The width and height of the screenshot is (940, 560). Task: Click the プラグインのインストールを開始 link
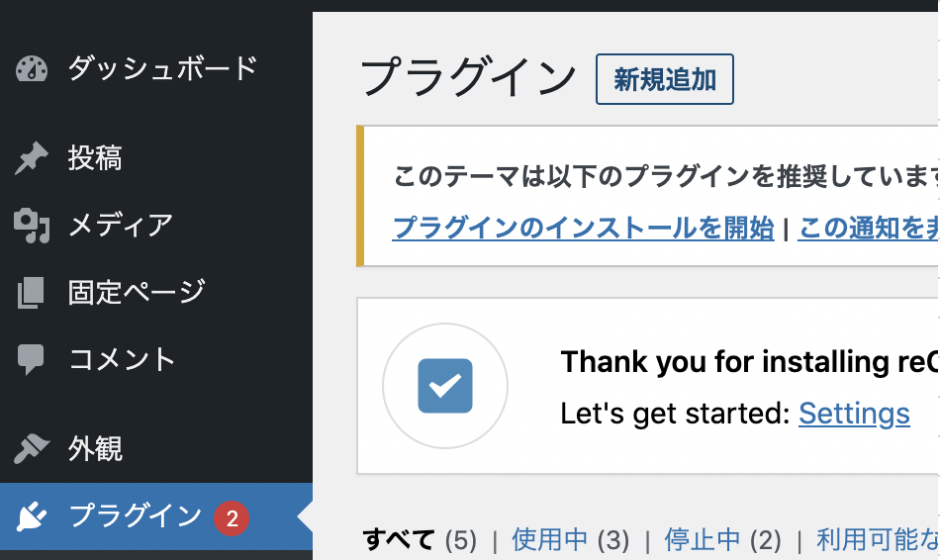583,228
